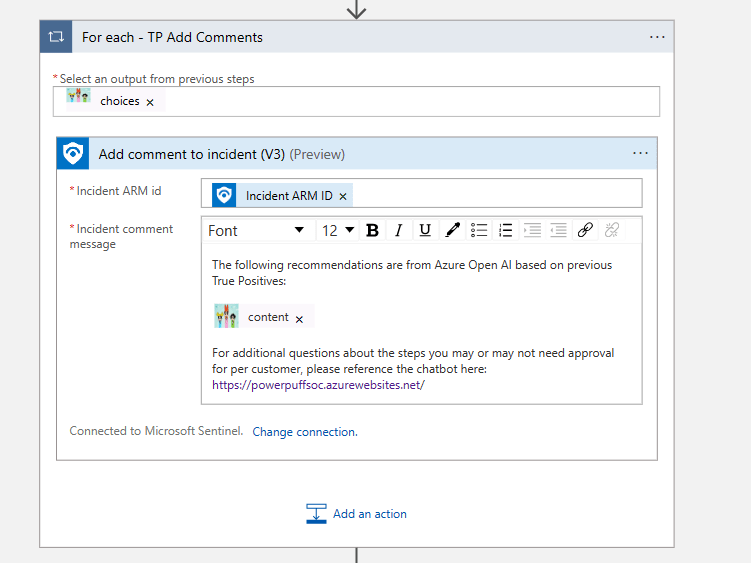Remove the choices token
Image resolution: width=751 pixels, height=563 pixels.
(150, 102)
